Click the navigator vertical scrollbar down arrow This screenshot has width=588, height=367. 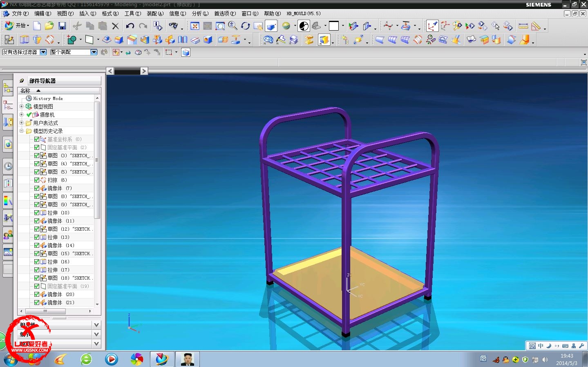click(x=97, y=304)
